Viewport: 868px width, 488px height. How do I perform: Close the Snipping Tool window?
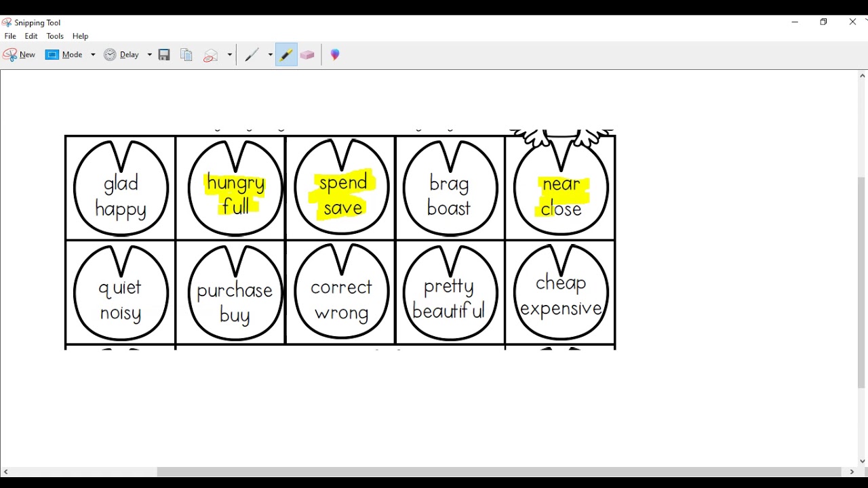[x=852, y=22]
